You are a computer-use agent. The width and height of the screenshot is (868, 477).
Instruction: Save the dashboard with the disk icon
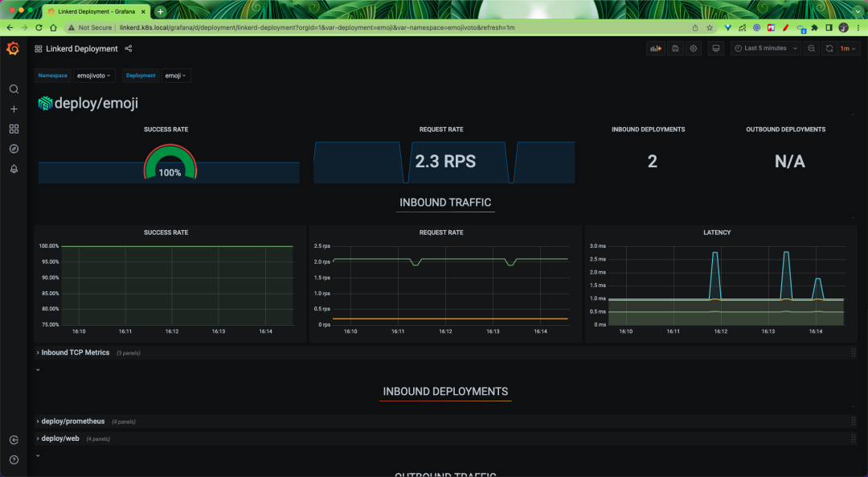click(x=675, y=49)
